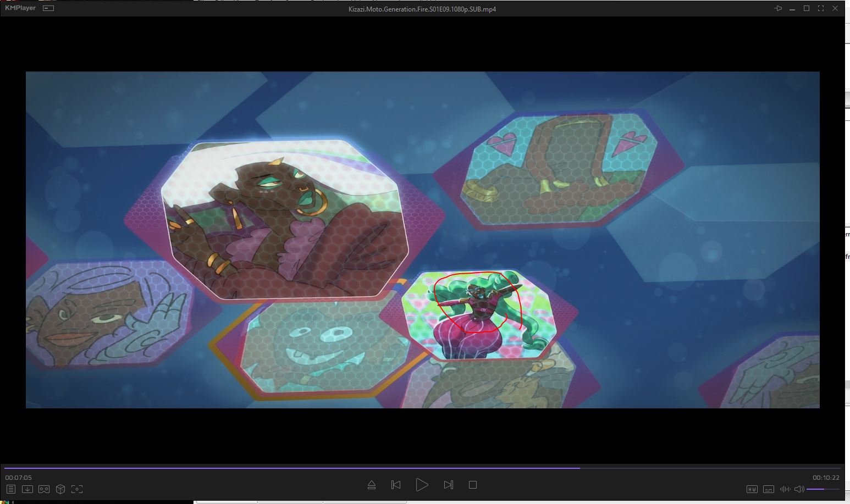Enter fullscreen mode from title bar
The height and width of the screenshot is (504, 850).
(x=821, y=8)
